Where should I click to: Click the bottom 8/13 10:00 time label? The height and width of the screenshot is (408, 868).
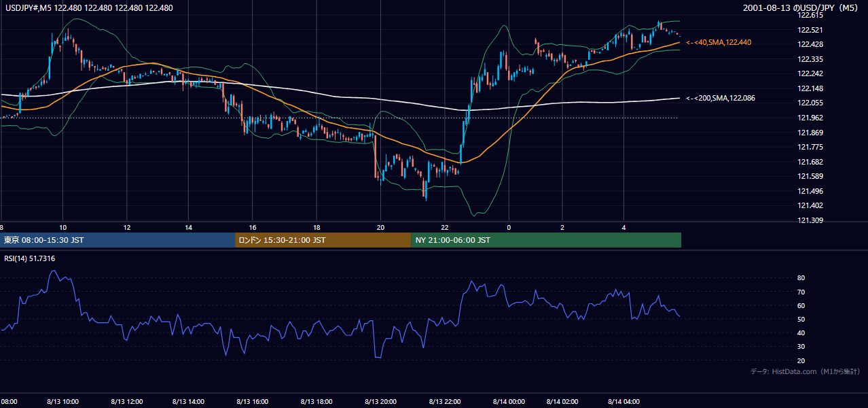(x=63, y=401)
